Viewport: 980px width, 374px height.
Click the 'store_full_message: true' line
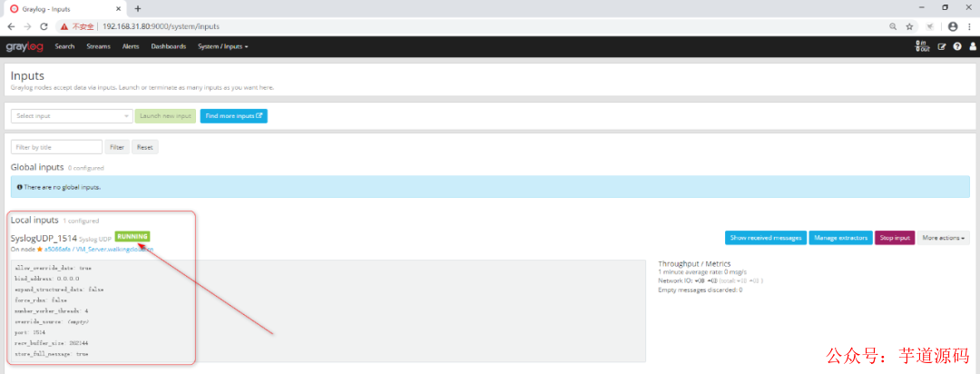pyautogui.click(x=52, y=354)
